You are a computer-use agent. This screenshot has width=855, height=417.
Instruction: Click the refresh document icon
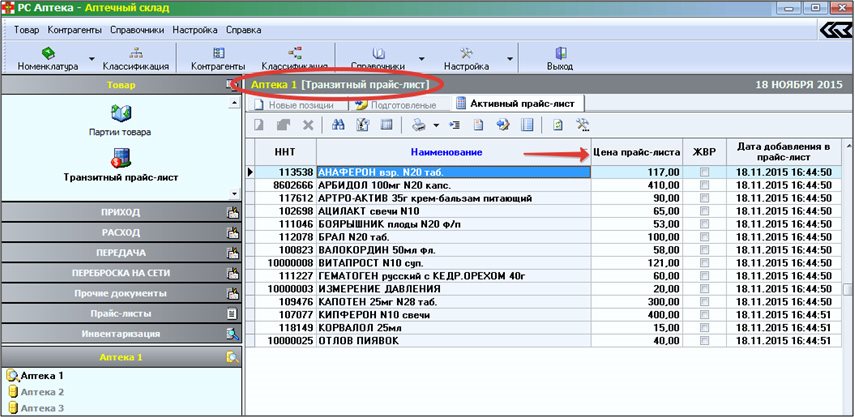point(558,125)
